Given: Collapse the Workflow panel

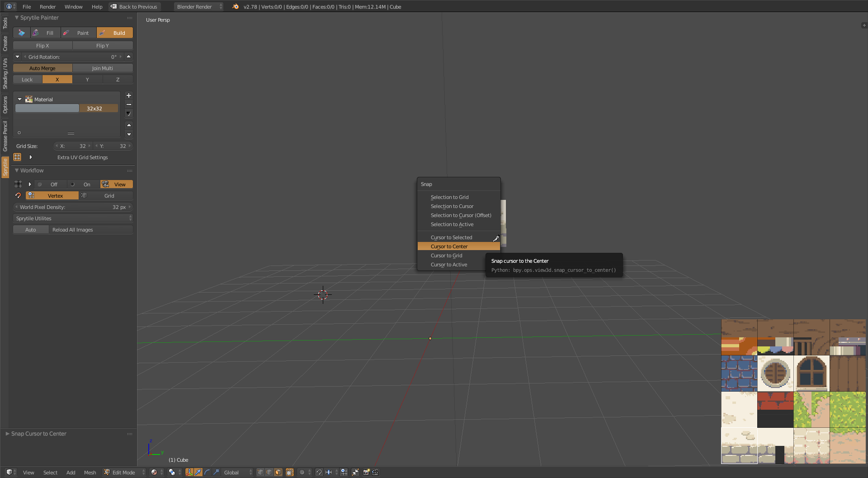Looking at the screenshot, I should tap(17, 170).
